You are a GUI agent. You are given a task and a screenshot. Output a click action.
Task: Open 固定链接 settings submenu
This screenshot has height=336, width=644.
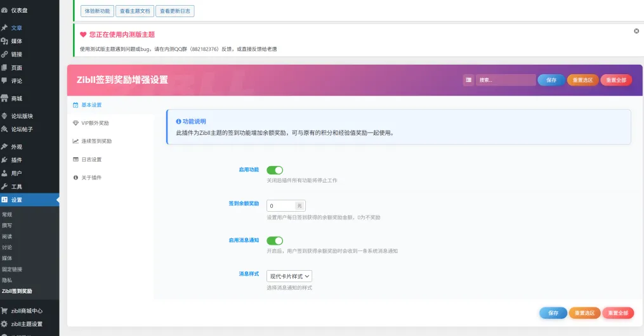12,269
